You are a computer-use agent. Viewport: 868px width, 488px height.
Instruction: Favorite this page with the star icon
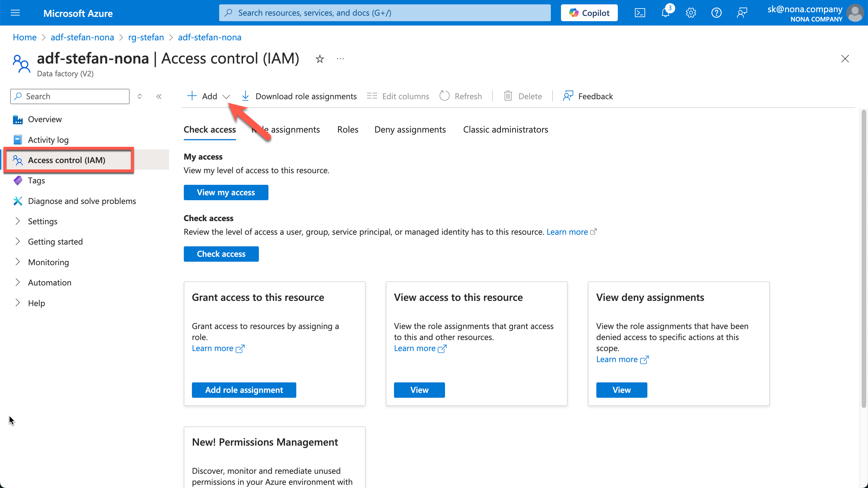point(319,59)
